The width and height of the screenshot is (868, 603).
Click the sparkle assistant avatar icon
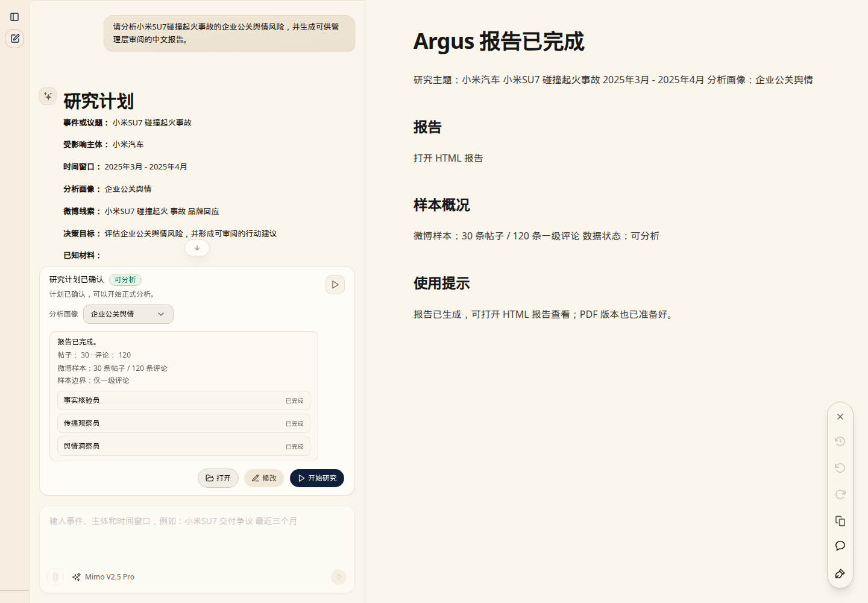click(x=48, y=96)
